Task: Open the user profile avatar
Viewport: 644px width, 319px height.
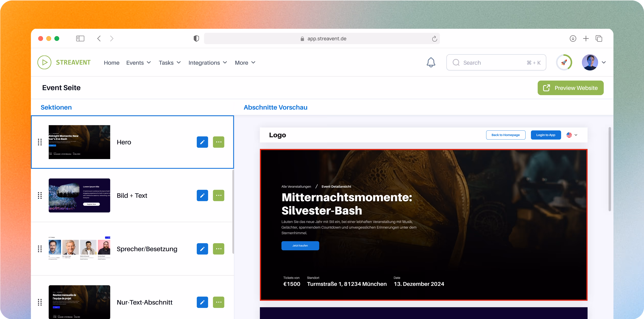Action: (590, 62)
